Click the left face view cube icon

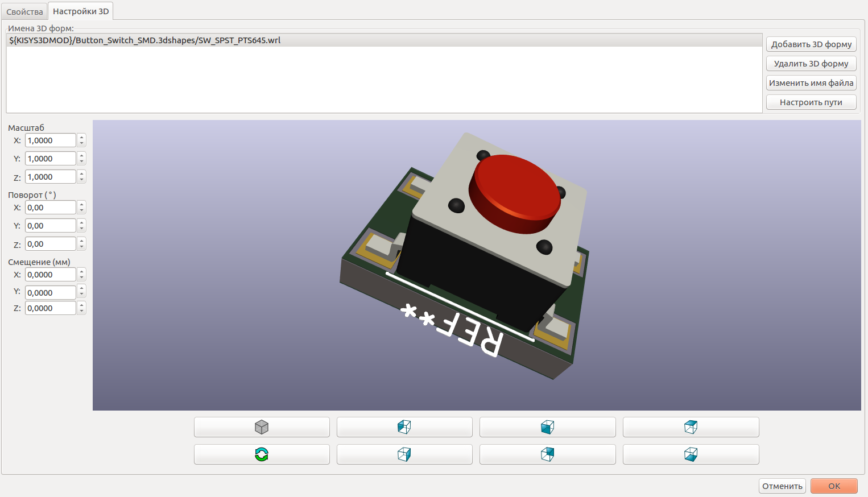(404, 426)
